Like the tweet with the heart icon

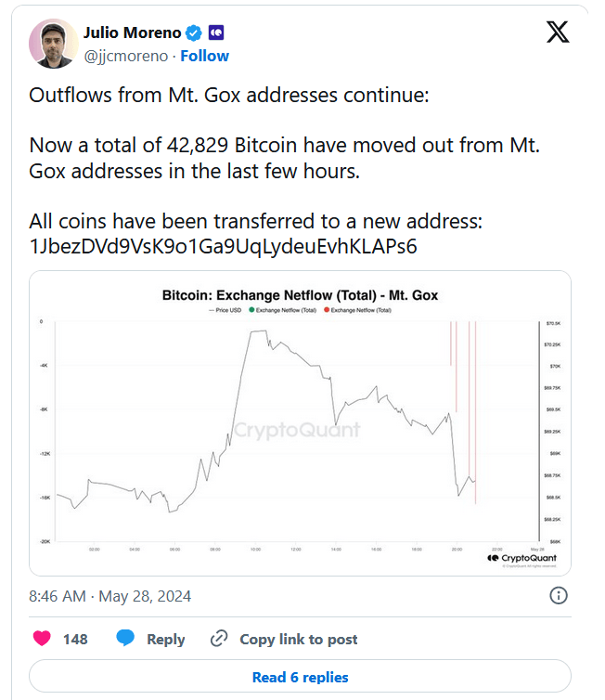tap(43, 639)
